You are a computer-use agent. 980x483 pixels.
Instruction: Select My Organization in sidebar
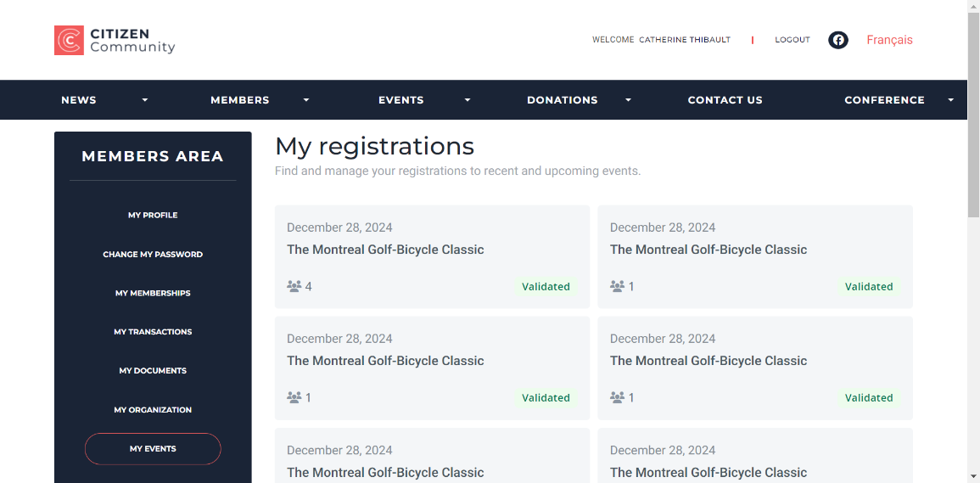[x=153, y=410]
